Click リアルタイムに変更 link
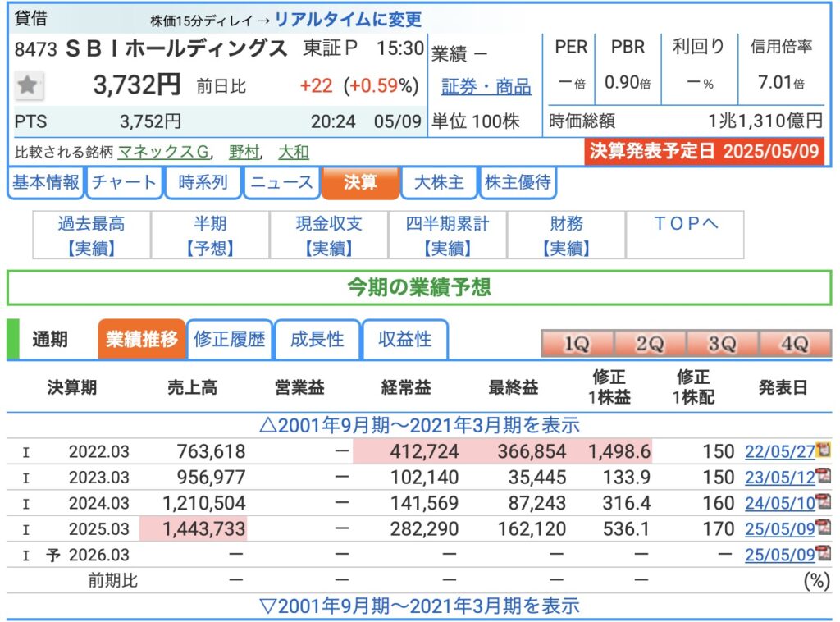The width and height of the screenshot is (840, 622). click(348, 20)
